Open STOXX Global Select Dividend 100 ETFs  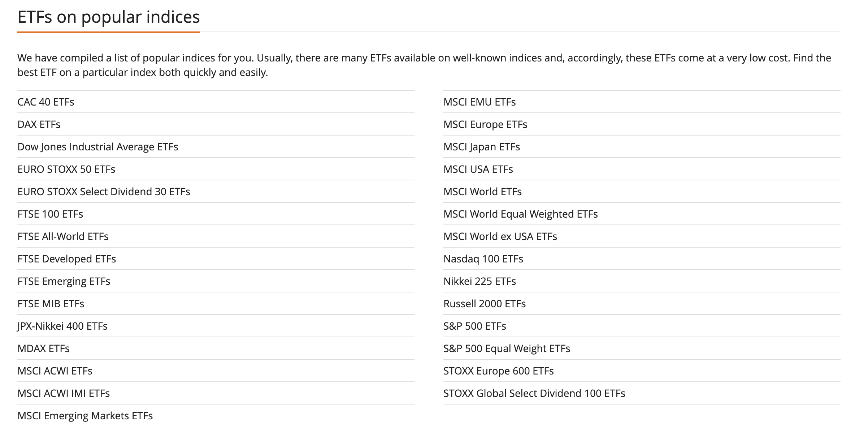pos(534,393)
